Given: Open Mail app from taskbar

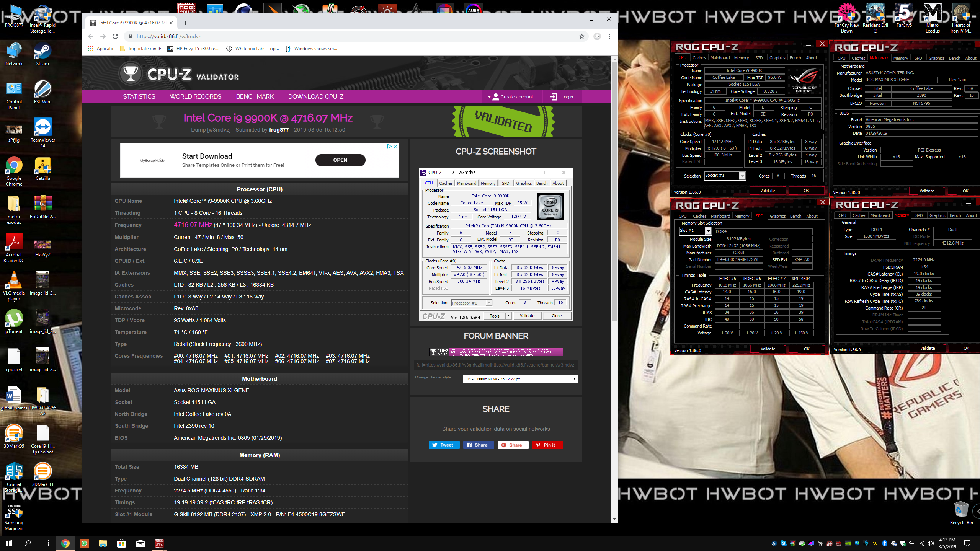Looking at the screenshot, I should click(140, 543).
